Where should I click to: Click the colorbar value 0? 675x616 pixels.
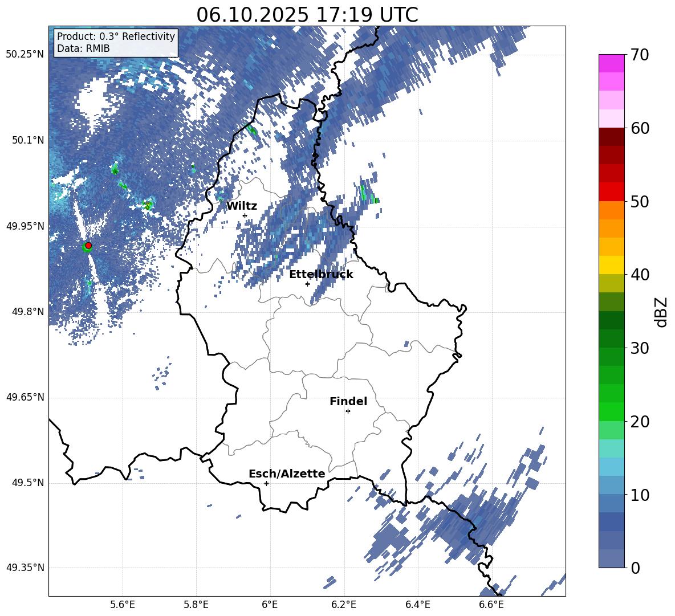[x=635, y=568]
